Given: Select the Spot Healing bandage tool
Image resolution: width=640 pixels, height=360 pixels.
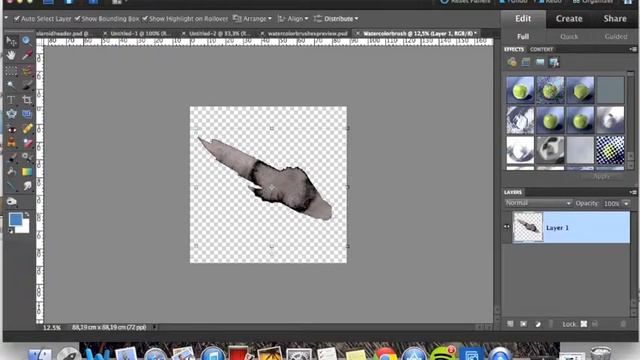Looking at the screenshot, I should click(x=27, y=129).
